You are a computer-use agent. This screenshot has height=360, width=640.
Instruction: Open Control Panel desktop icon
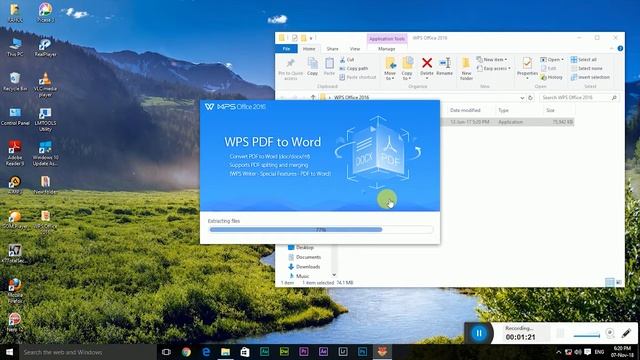(x=15, y=116)
